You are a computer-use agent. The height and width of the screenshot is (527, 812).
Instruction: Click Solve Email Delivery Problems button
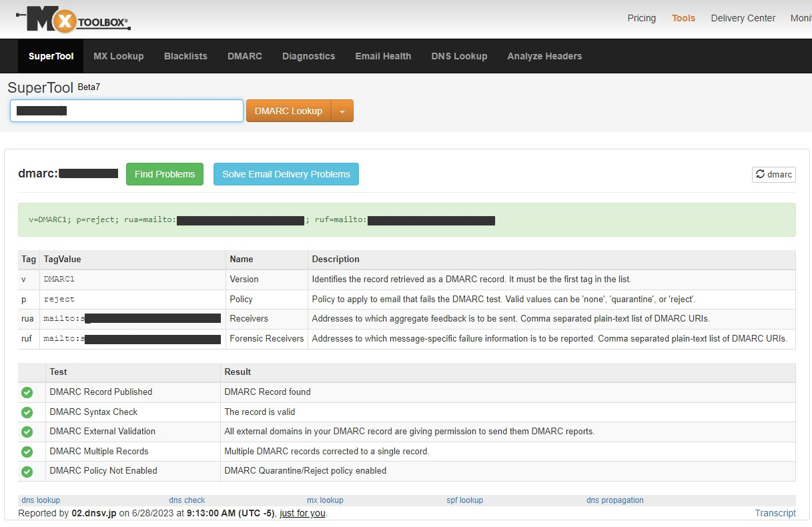tap(286, 174)
